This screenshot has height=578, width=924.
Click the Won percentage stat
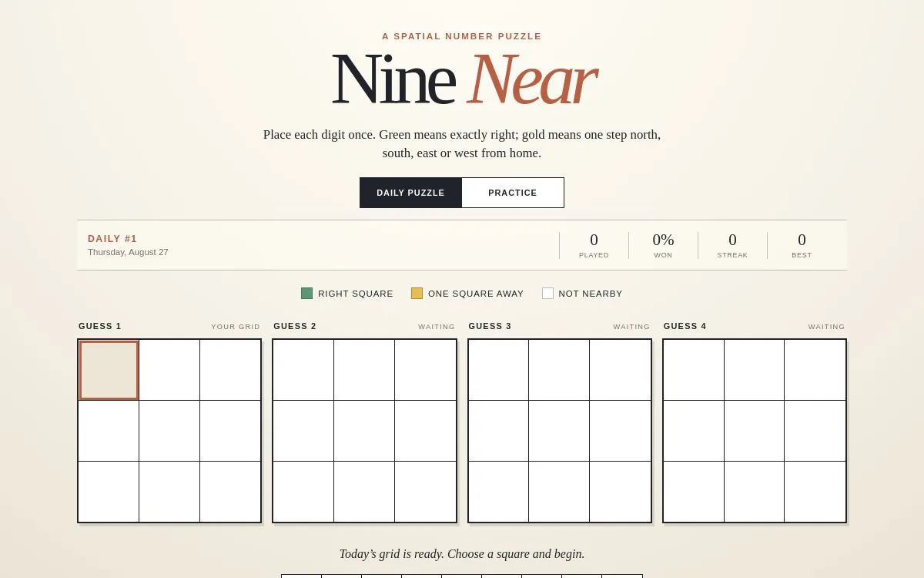(663, 245)
